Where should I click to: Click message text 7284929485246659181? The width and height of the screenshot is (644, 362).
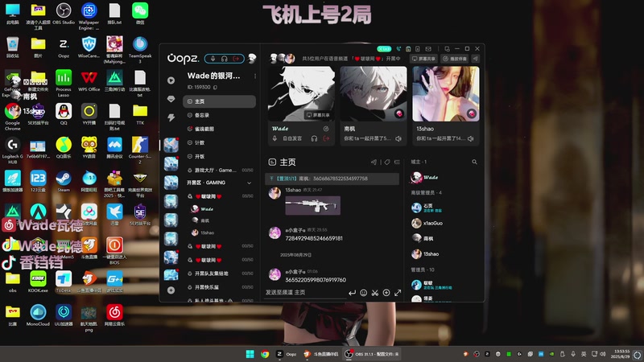(x=314, y=238)
